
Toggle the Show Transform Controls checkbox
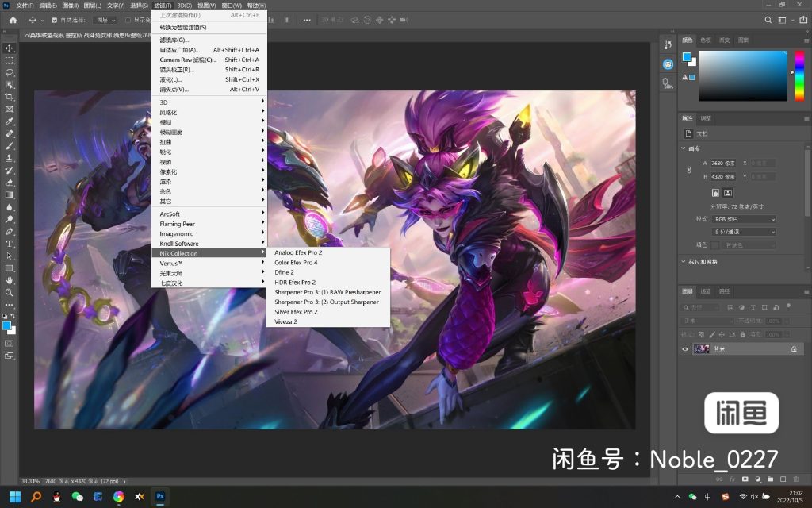coord(128,20)
